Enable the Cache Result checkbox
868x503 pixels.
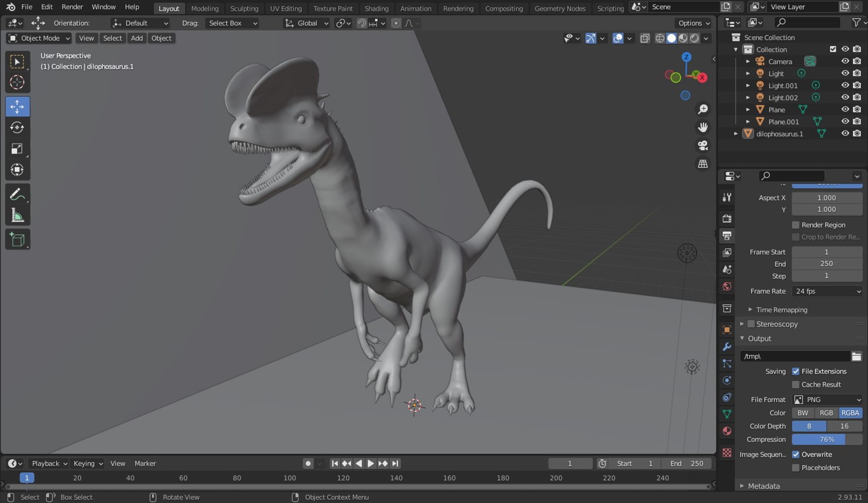796,385
